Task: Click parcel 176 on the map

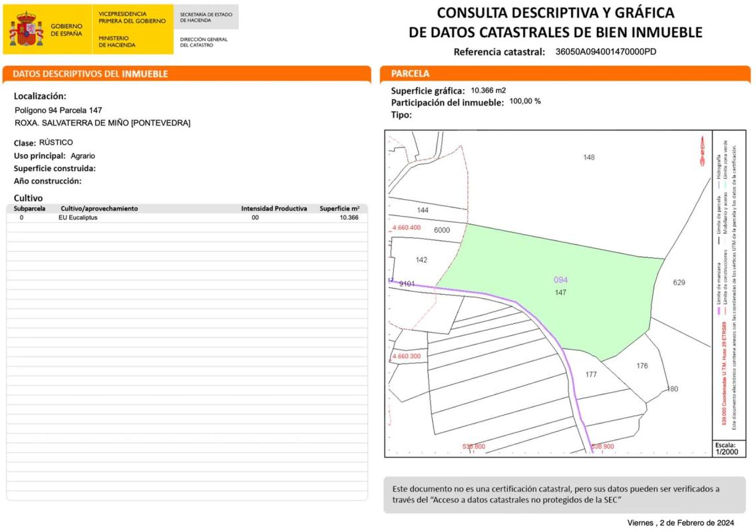Action: [x=642, y=366]
